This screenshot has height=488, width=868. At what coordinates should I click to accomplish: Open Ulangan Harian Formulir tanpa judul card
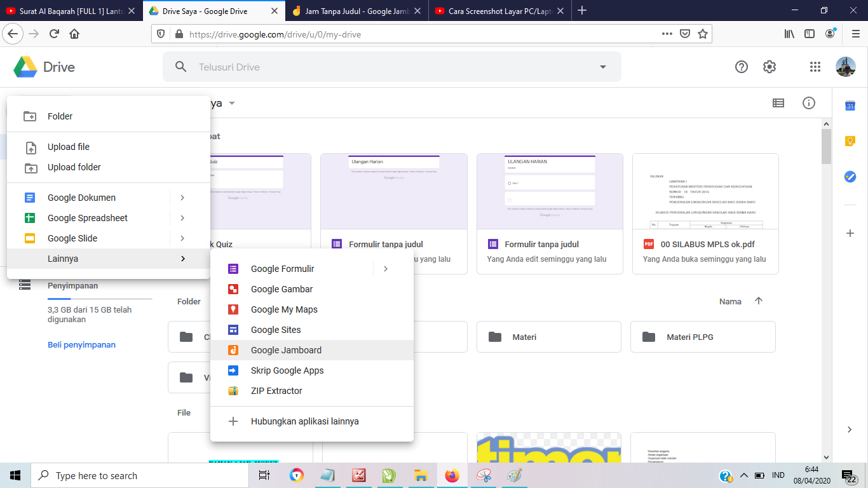point(394,213)
